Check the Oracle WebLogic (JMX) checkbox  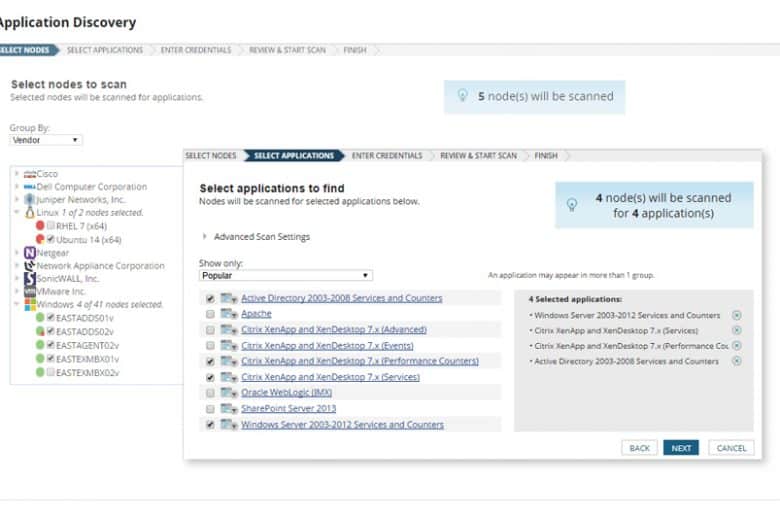point(210,393)
